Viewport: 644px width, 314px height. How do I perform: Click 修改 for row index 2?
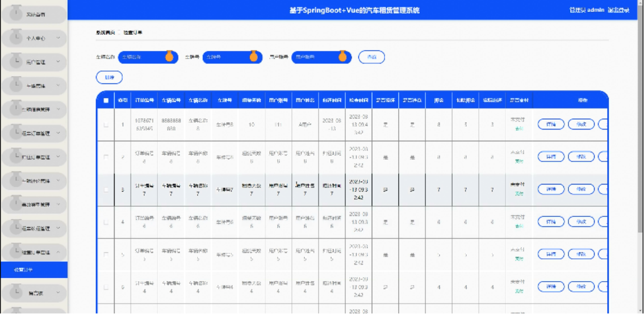point(581,156)
